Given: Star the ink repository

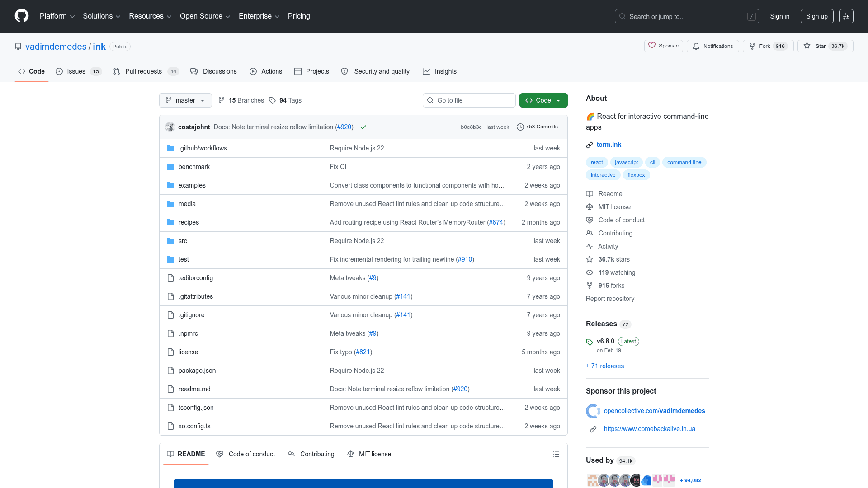Looking at the screenshot, I should click(816, 46).
